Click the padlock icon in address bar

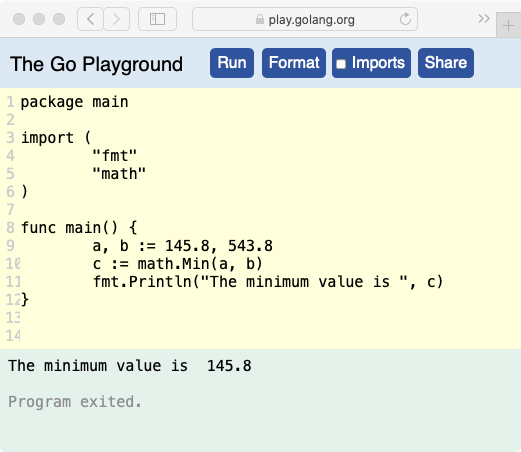click(x=260, y=19)
